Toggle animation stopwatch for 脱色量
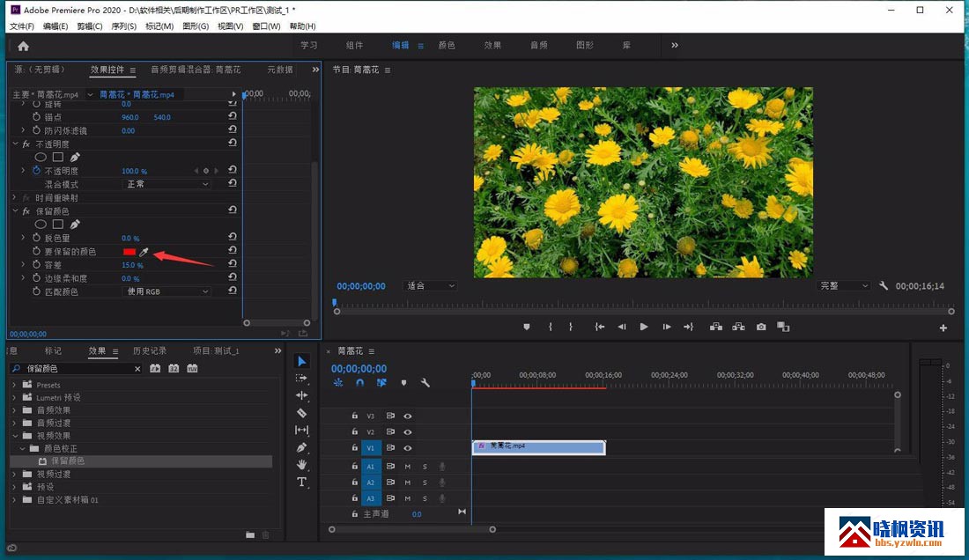Image resolution: width=969 pixels, height=560 pixels. coord(36,238)
